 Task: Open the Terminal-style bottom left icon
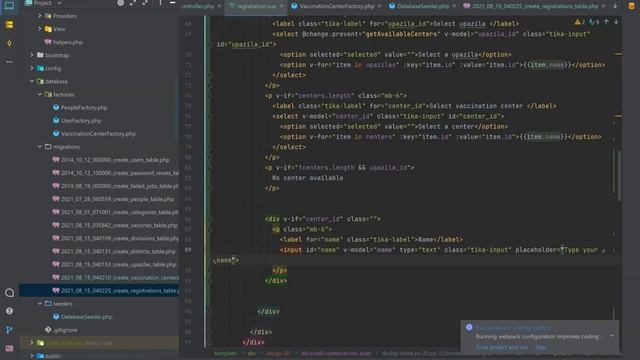tap(9, 348)
